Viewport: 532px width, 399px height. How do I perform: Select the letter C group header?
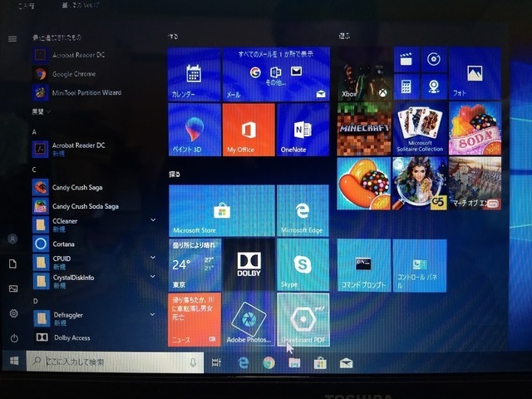tap(34, 170)
